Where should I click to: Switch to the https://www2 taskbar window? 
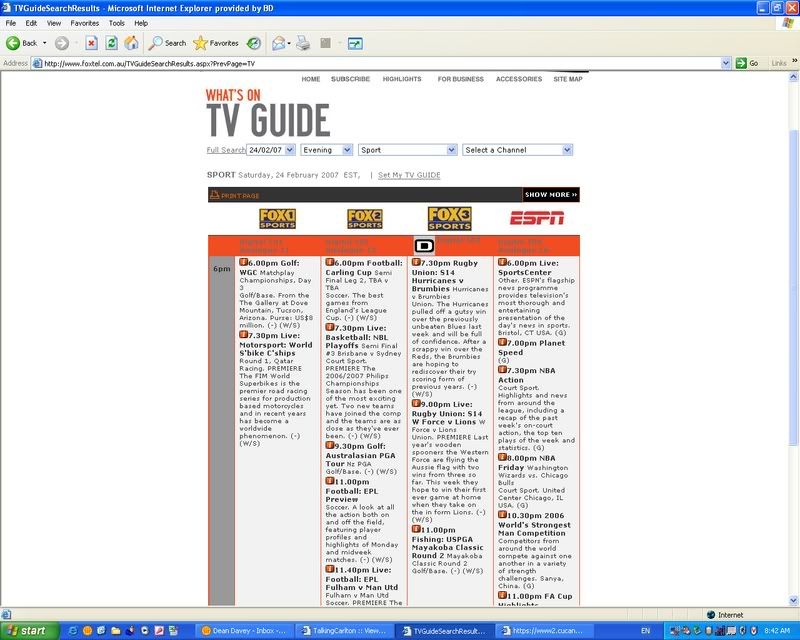coord(543,631)
